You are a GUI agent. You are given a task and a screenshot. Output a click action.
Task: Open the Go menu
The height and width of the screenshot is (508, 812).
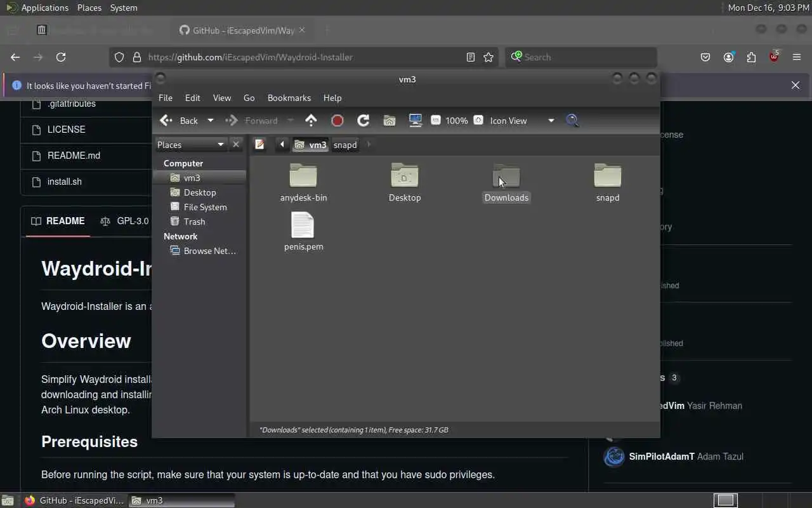click(x=249, y=98)
